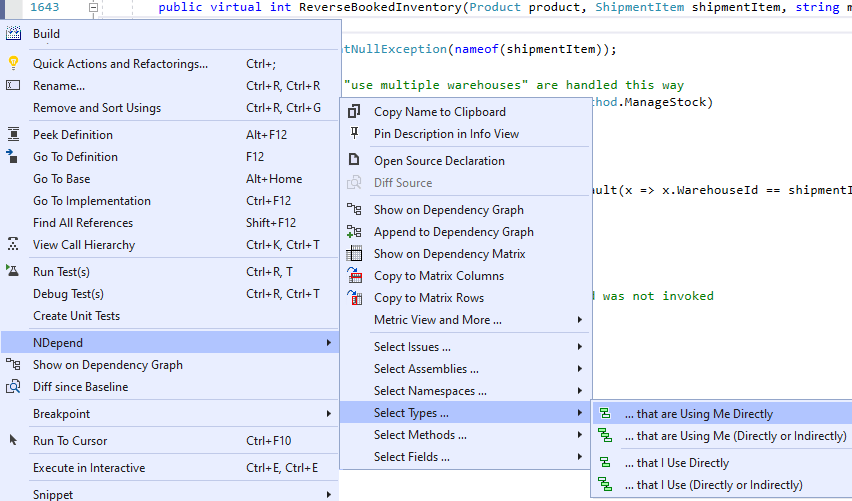Choose Go To Implementation
The image size is (852, 501).
click(x=170, y=201)
